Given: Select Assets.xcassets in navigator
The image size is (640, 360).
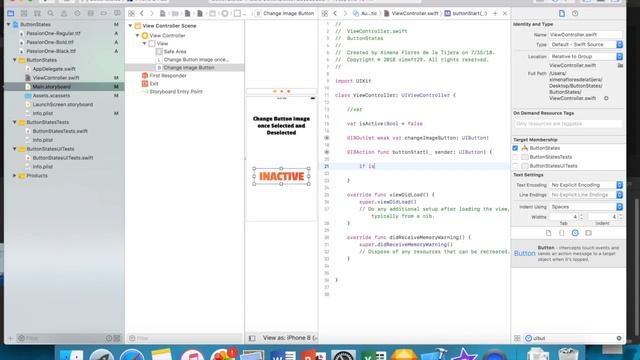Looking at the screenshot, I should (51, 96).
